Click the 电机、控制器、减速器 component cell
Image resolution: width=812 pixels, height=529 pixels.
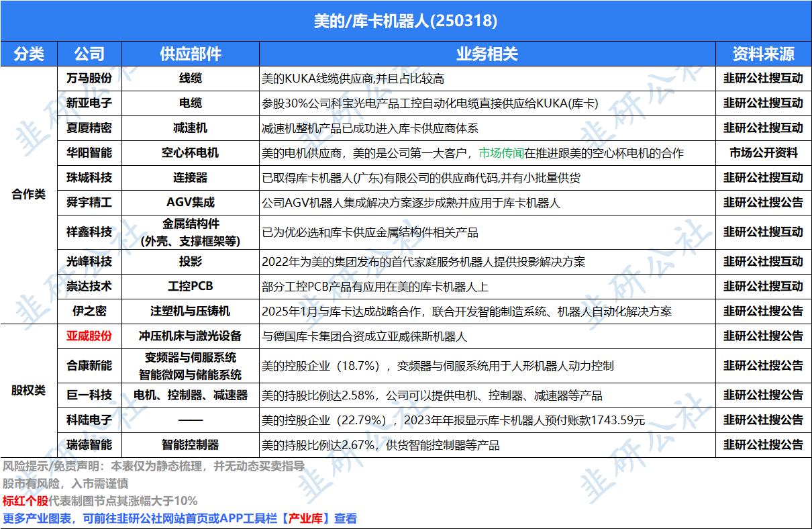[x=191, y=395]
